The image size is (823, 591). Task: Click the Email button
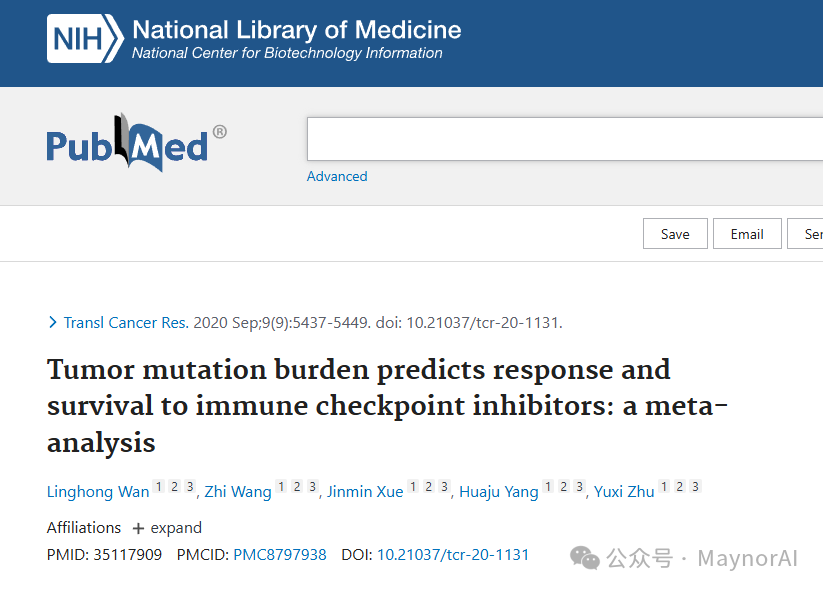[x=747, y=234]
